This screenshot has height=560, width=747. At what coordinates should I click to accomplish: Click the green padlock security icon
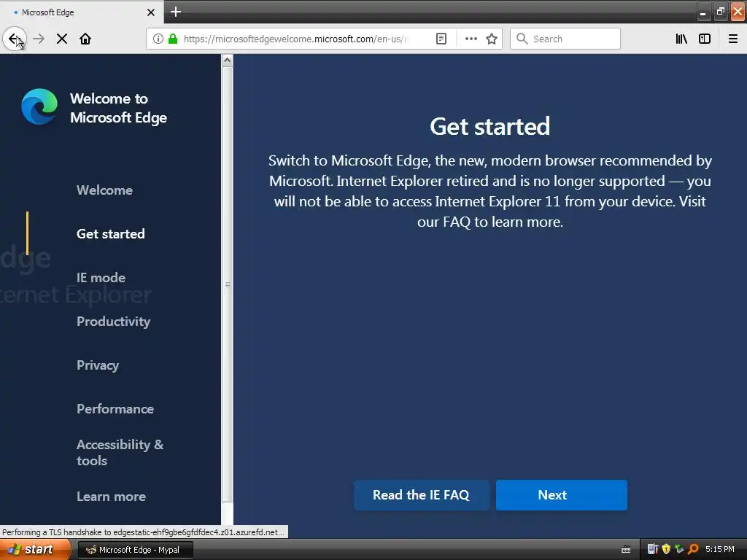click(173, 39)
